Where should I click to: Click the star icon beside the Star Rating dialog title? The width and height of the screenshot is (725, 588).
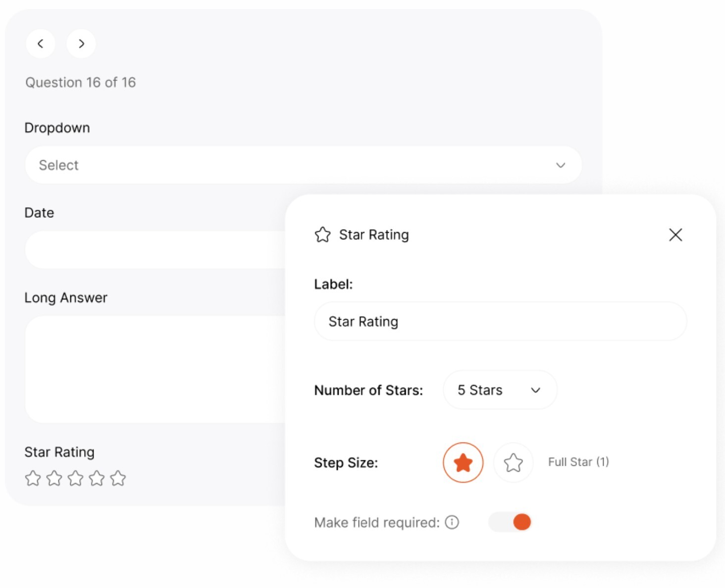(x=322, y=235)
